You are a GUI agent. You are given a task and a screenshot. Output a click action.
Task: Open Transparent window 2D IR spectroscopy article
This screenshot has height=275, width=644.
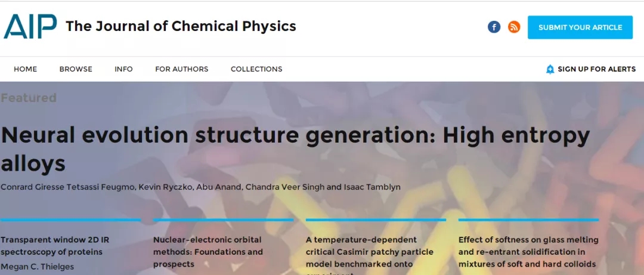[55, 245]
